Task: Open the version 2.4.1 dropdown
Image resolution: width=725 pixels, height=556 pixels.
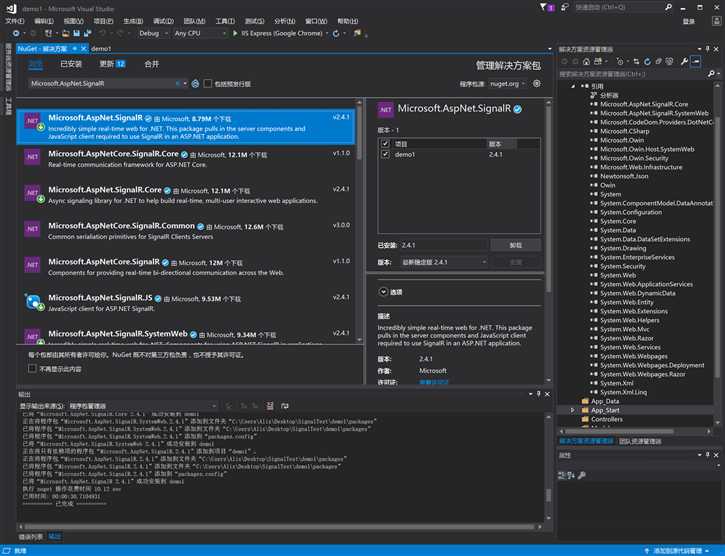Action: (x=444, y=262)
